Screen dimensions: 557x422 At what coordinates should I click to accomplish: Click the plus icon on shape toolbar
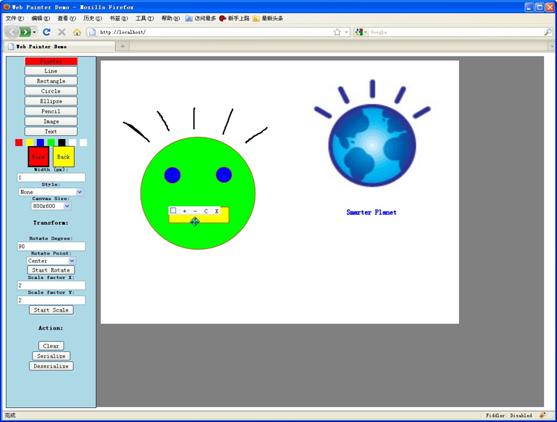tap(184, 211)
